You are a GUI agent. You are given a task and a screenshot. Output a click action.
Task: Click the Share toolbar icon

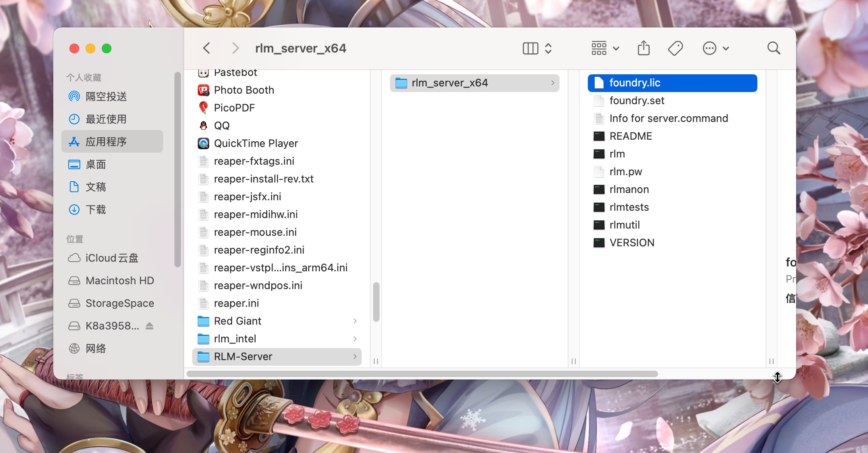point(644,48)
